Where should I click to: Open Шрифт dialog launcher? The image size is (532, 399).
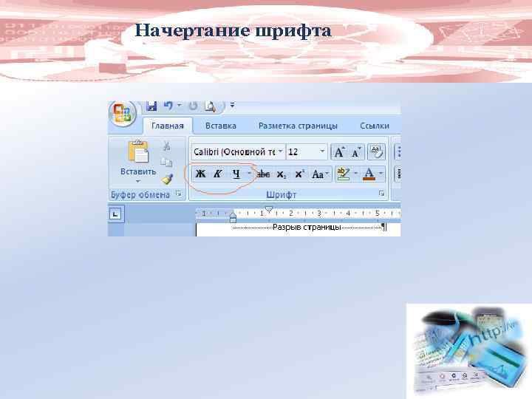pos(382,194)
